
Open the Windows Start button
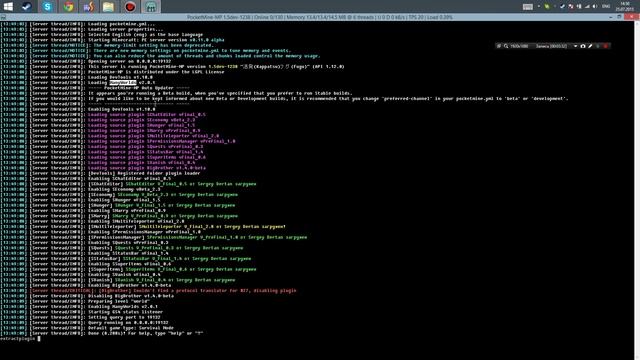(8, 7)
